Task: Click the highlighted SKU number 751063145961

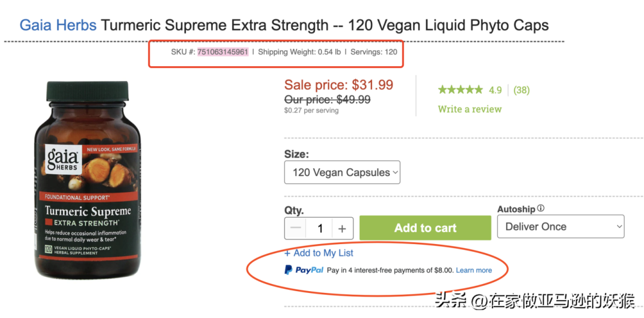Action: [x=222, y=52]
